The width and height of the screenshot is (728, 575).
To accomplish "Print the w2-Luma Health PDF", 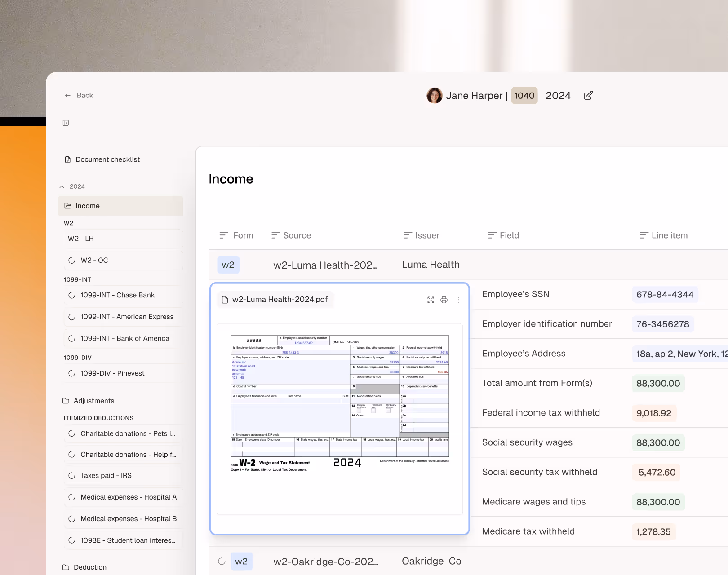I will click(x=444, y=300).
